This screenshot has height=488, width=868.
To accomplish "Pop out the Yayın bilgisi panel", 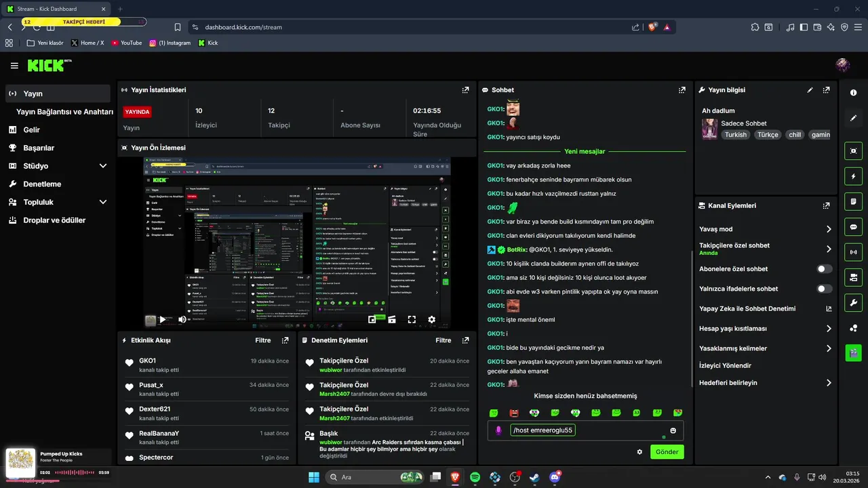I will tap(826, 89).
